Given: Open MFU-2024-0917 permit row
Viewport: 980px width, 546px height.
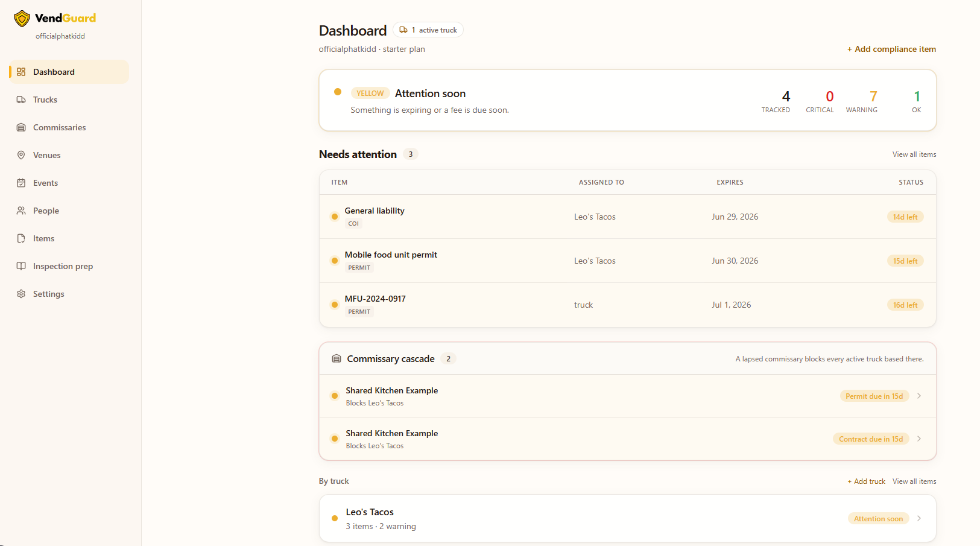Looking at the screenshot, I should pos(628,305).
